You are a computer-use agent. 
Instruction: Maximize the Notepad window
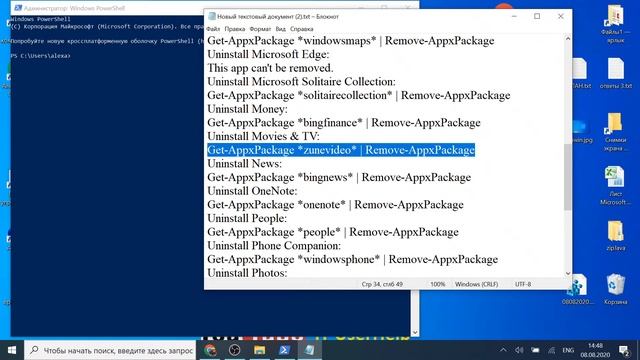(537, 16)
